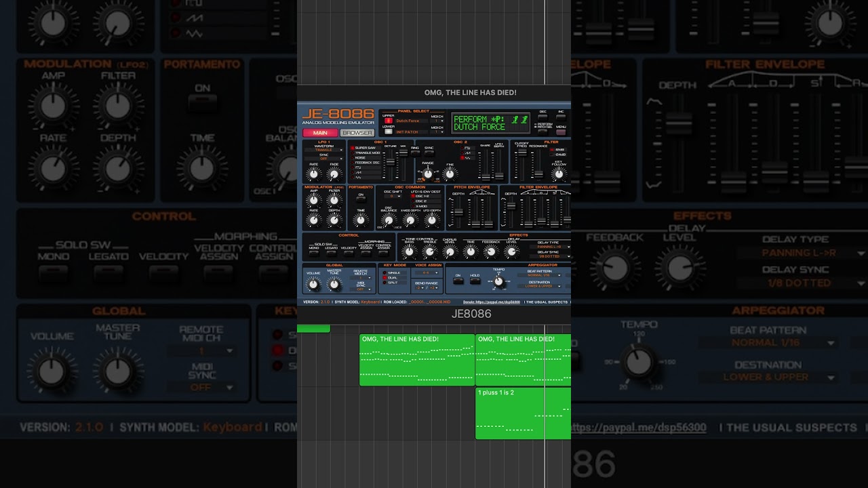This screenshot has width=868, height=488.
Task: Select OSC 2 square waveform icon
Action: [x=468, y=148]
